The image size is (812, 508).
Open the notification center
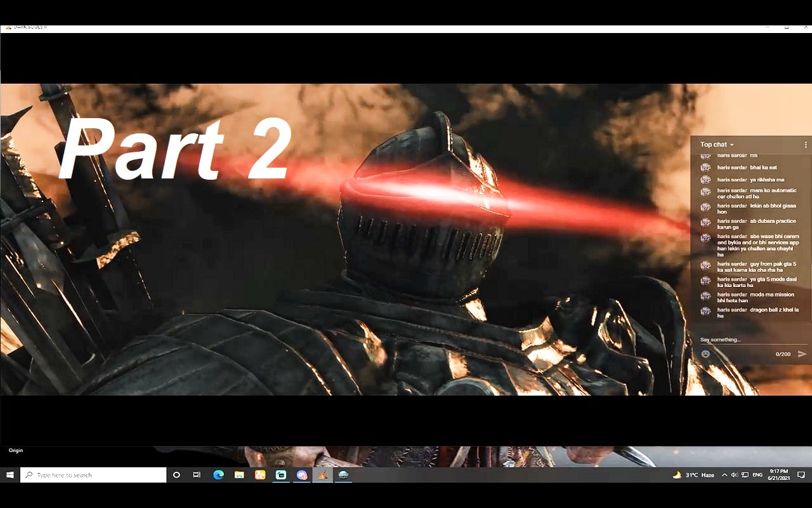pyautogui.click(x=801, y=475)
